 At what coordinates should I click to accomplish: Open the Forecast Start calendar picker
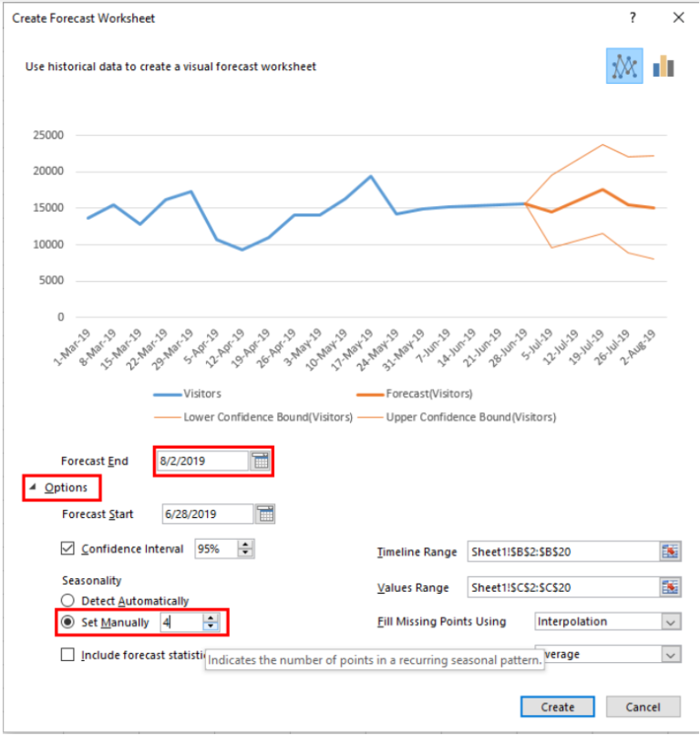tap(264, 514)
